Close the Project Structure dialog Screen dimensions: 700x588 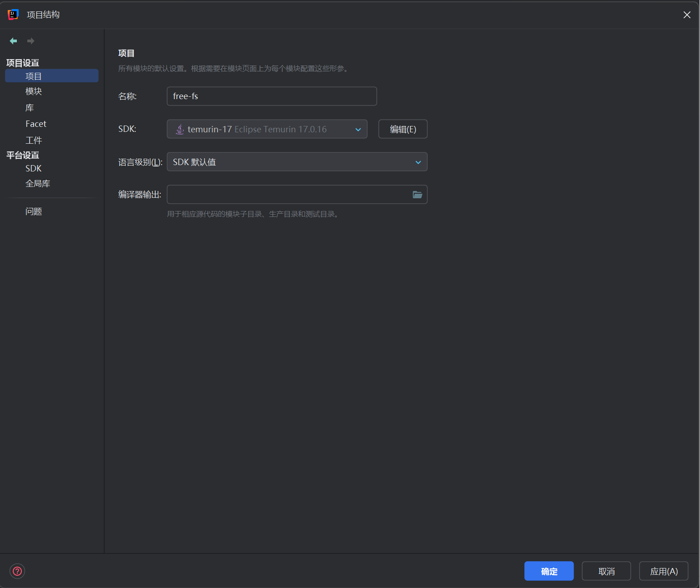(x=687, y=15)
